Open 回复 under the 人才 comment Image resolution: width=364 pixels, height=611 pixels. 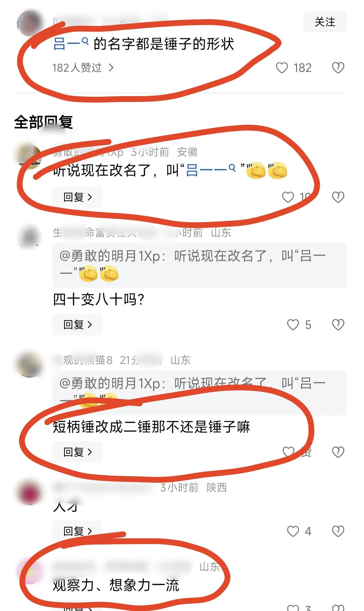click(77, 531)
